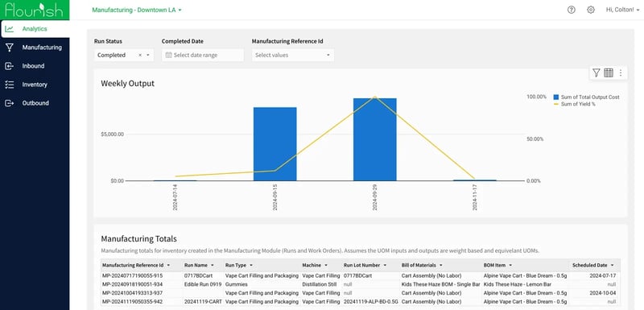The image size is (644, 310).
Task: Click cell MP-20240918190051-934
Action: tap(132, 284)
